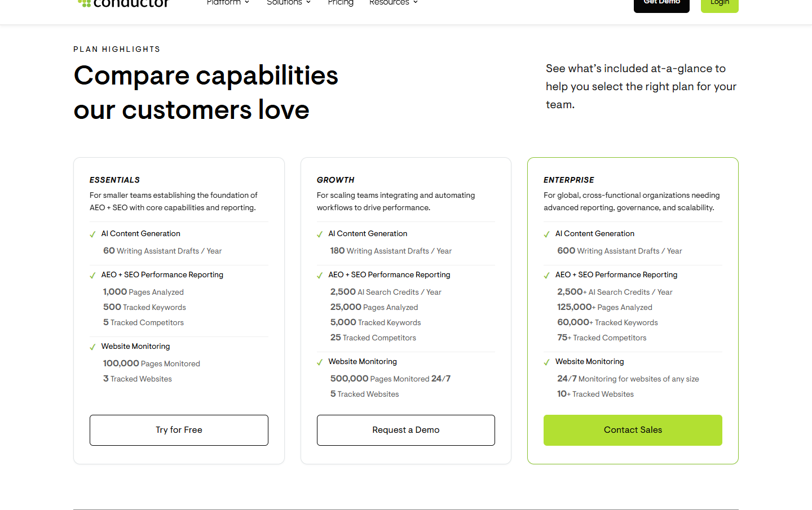
Task: Click the Login button
Action: (720, 5)
